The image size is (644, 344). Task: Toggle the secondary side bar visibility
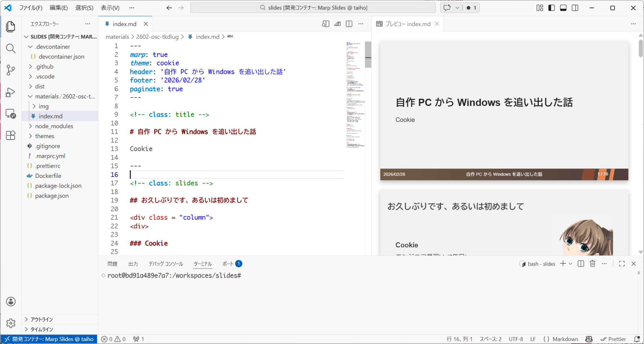(575, 8)
